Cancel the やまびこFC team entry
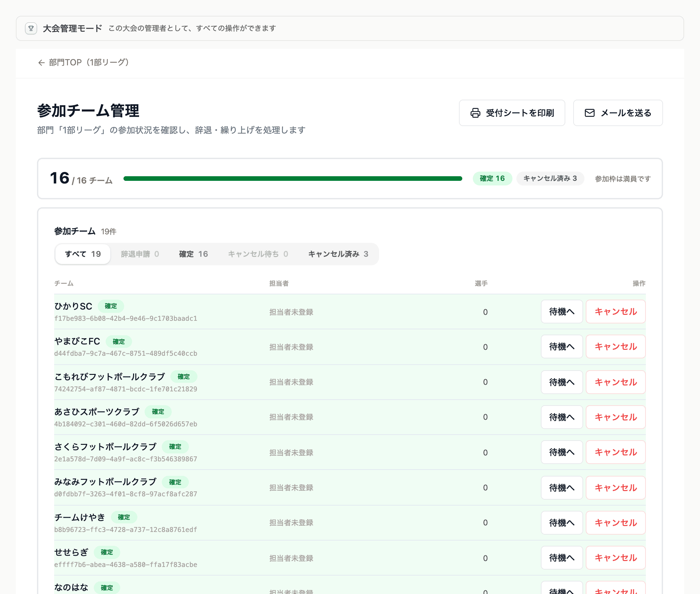This screenshot has width=700, height=594. 615,346
